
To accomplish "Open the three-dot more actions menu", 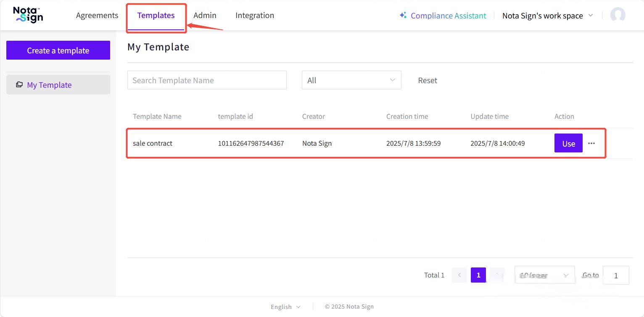I will pos(591,143).
